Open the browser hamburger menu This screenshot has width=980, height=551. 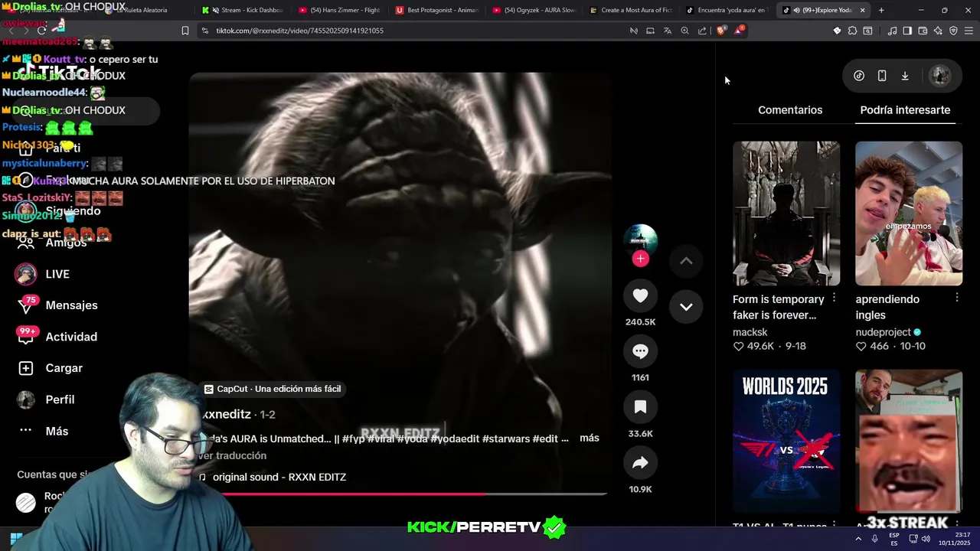tap(969, 31)
